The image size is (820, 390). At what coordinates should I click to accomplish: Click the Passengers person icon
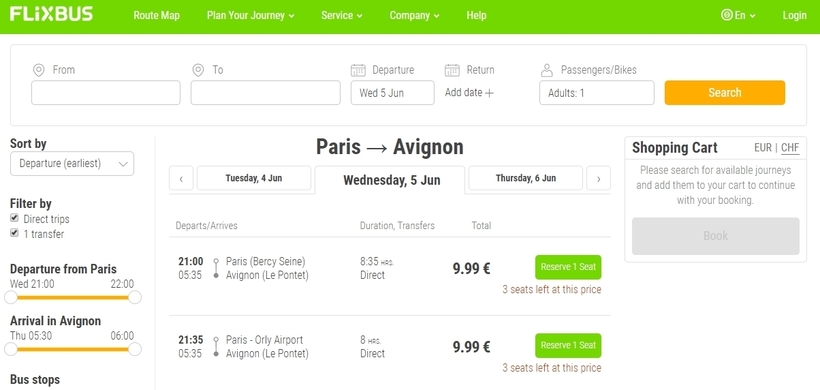546,70
